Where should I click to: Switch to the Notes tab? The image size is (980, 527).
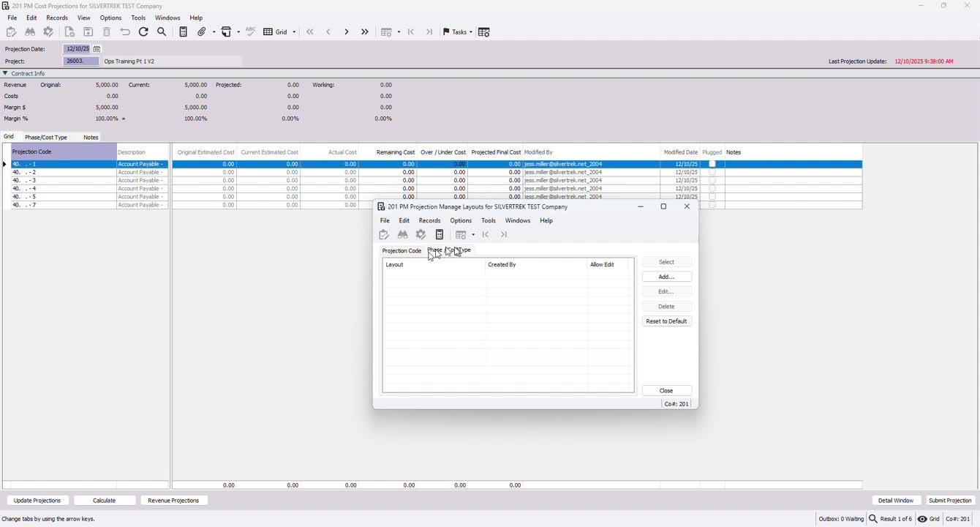click(91, 138)
